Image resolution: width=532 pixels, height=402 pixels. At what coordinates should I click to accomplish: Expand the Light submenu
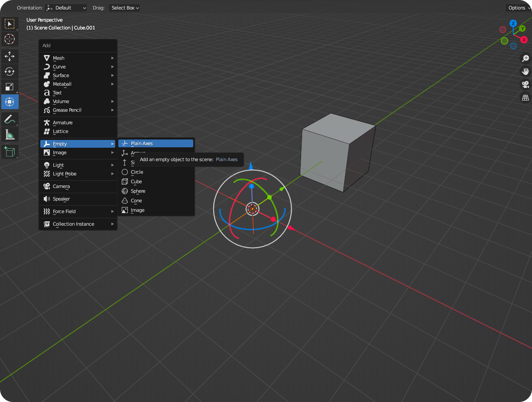[78, 165]
